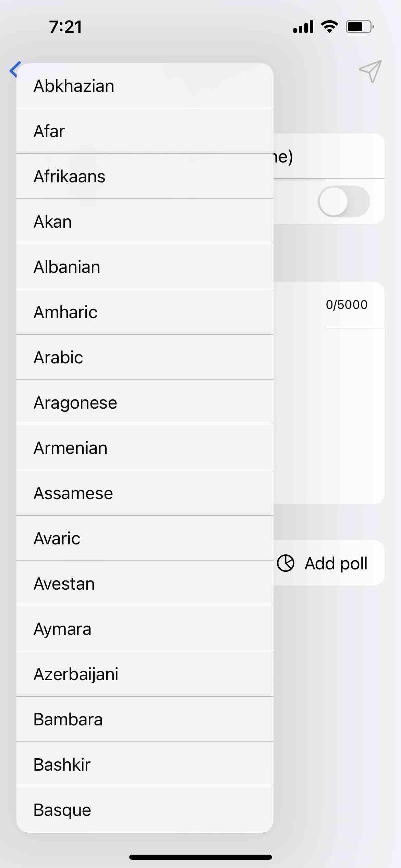Tap the blue back chevron icon
401x868 pixels.
click(14, 70)
